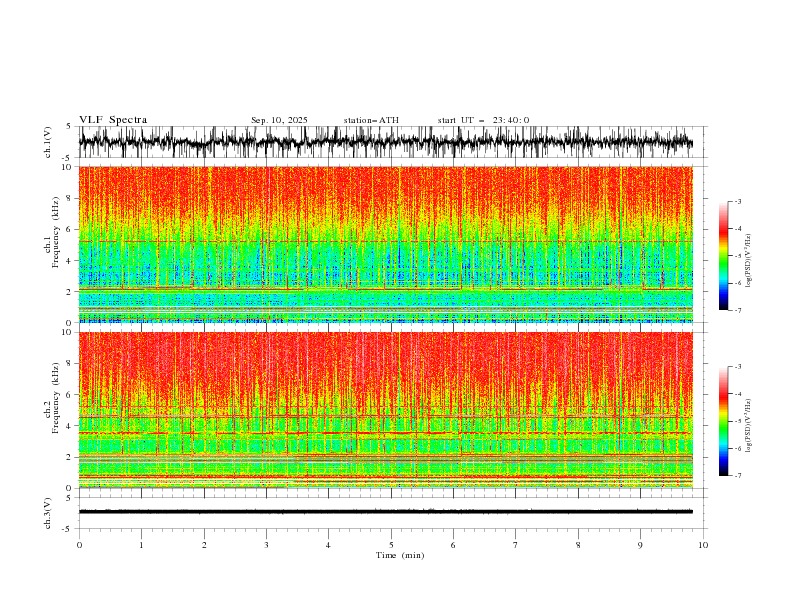Click the date "Sep. 10, 2025"
This screenshot has width=792, height=612.
[279, 120]
